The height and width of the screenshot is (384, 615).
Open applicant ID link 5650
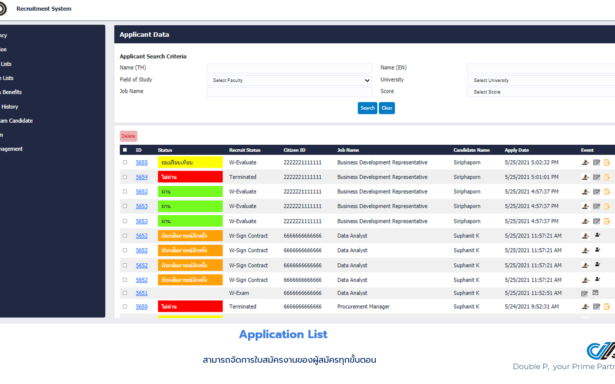point(142,307)
